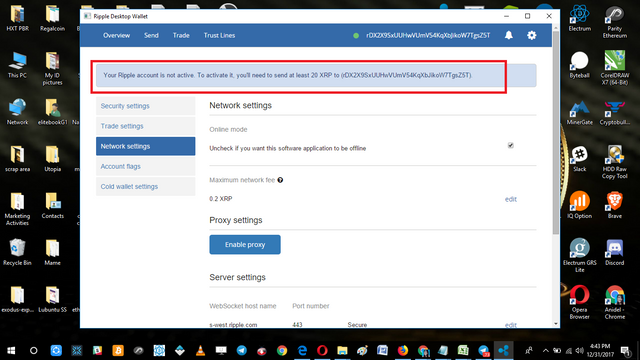Click the volume icon in system tray

point(579,351)
